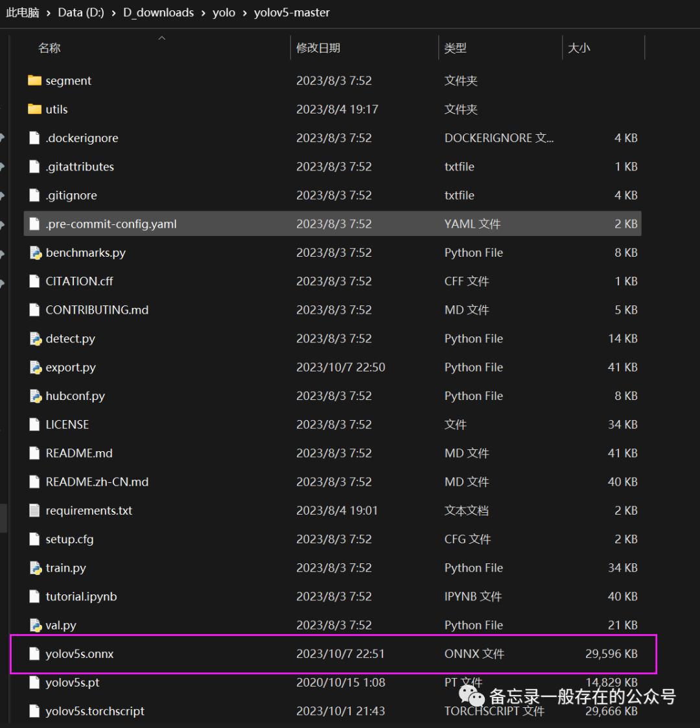This screenshot has width=700, height=728.
Task: Click the file name requirements.txt
Action: [x=89, y=511]
